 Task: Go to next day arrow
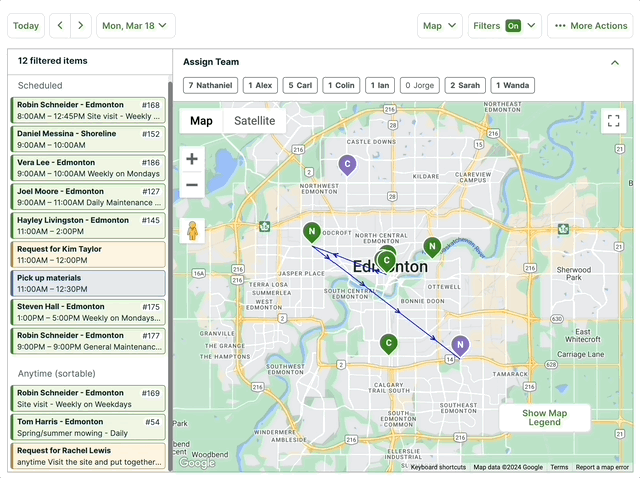pos(81,26)
